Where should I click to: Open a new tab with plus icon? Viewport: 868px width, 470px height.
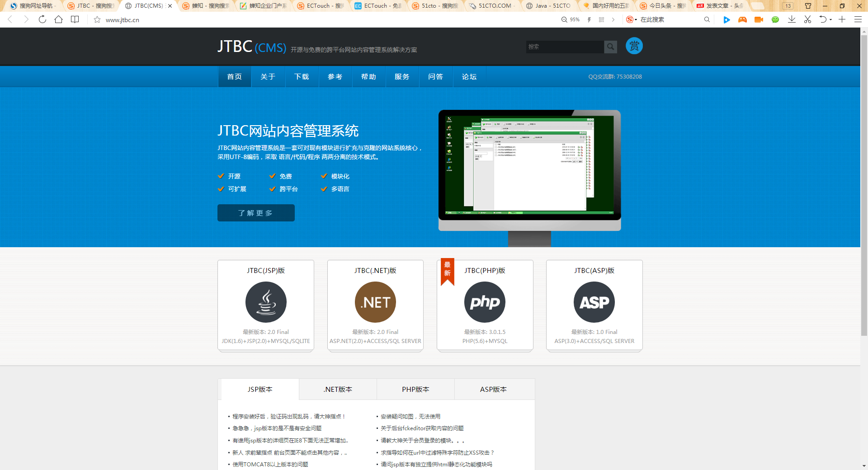pos(842,19)
